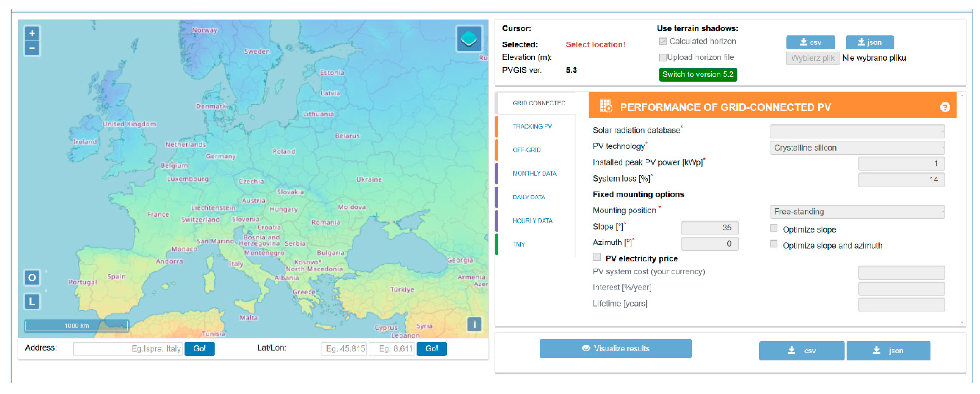Open Mounting position Free-standing dropdown
The height and width of the screenshot is (394, 980).
[857, 212]
